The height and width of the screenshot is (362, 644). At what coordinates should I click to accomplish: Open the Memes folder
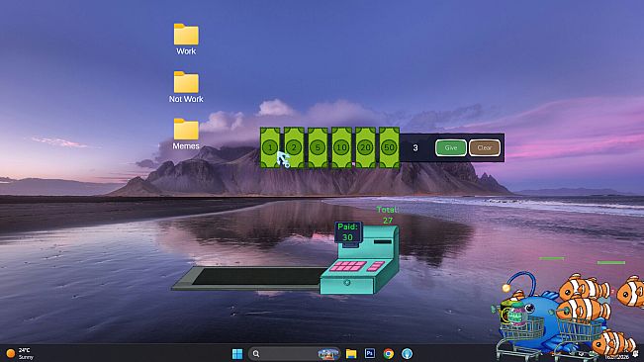(186, 135)
